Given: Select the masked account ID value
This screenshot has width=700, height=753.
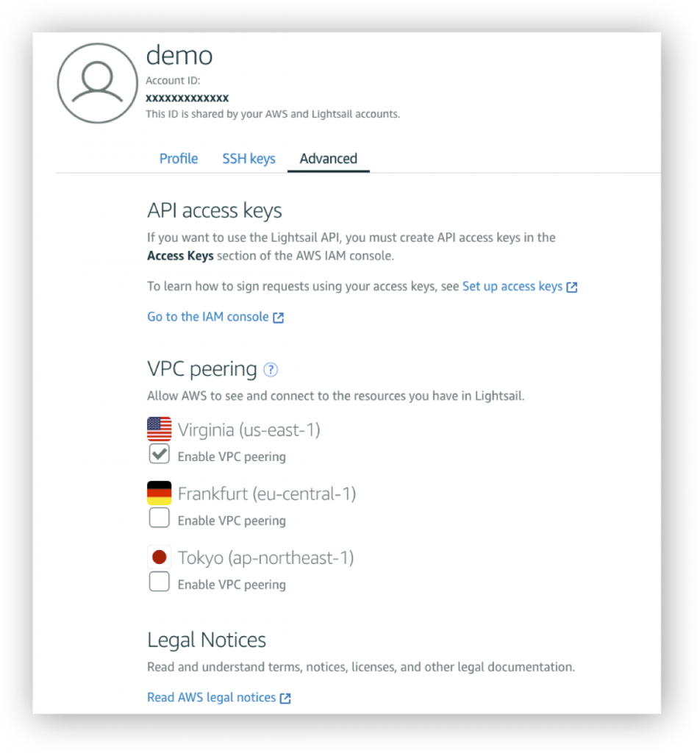Looking at the screenshot, I should tap(187, 98).
